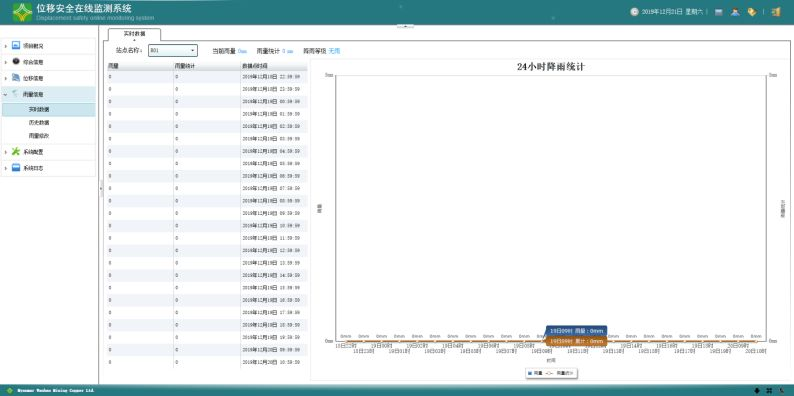This screenshot has width=794, height=396.
Task: Expand the 系统日志 tree node arrow
Action: pyautogui.click(x=6, y=168)
